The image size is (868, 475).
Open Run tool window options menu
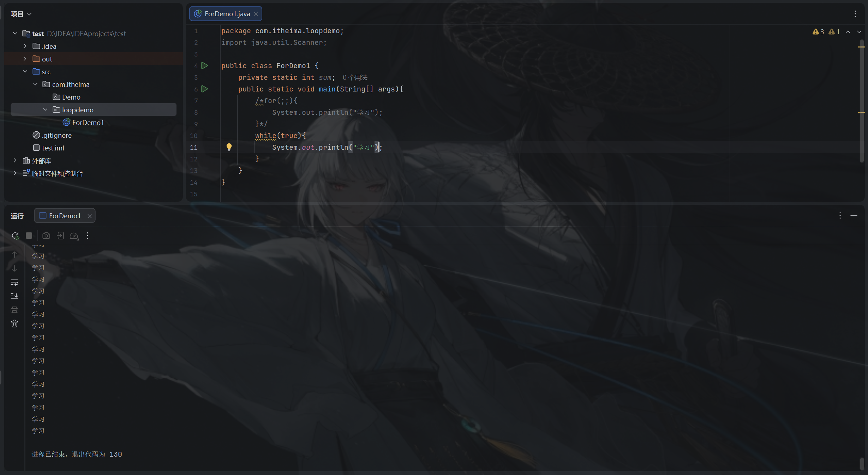840,215
